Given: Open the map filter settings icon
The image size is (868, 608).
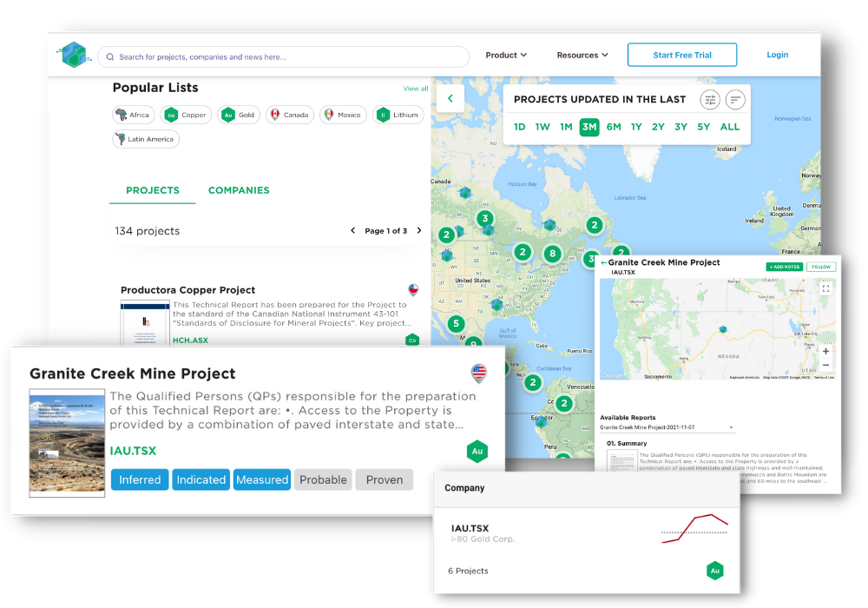Looking at the screenshot, I should (710, 99).
